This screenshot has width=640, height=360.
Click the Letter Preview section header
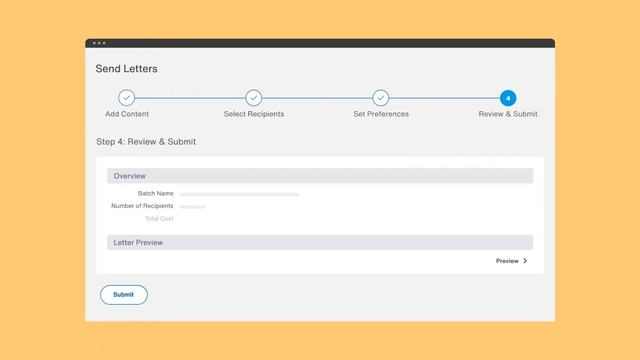[320, 242]
